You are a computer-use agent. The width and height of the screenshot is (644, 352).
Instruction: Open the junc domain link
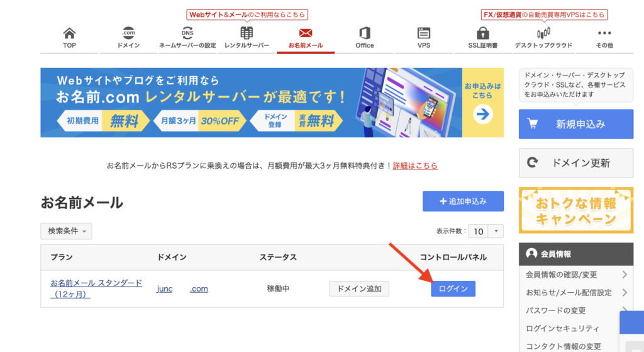[x=164, y=288]
